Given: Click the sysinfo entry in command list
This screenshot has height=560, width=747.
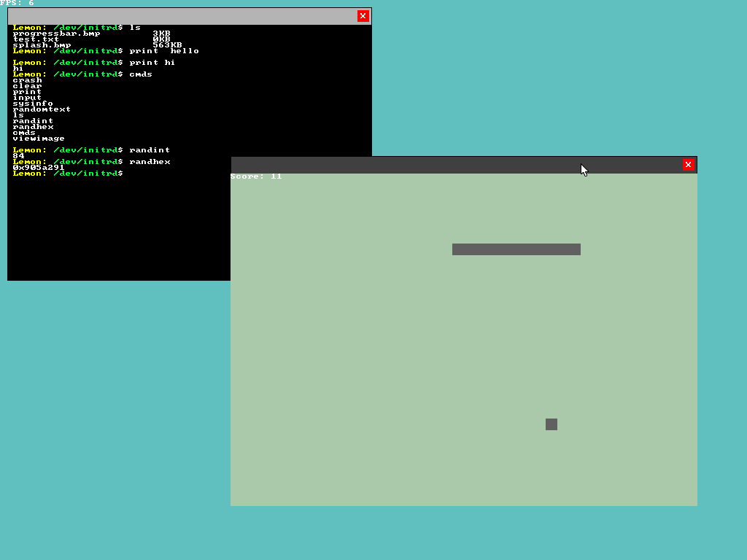Looking at the screenshot, I should [x=33, y=104].
